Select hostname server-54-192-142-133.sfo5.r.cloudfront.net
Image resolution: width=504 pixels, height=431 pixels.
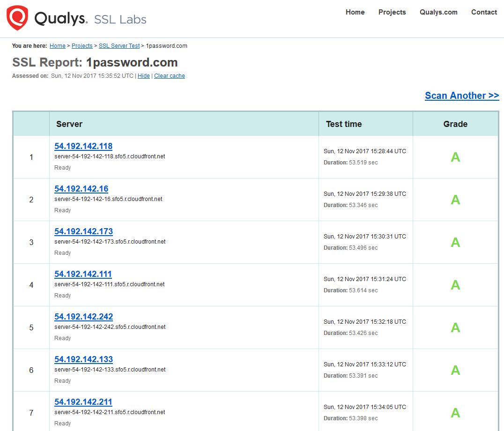point(110,370)
